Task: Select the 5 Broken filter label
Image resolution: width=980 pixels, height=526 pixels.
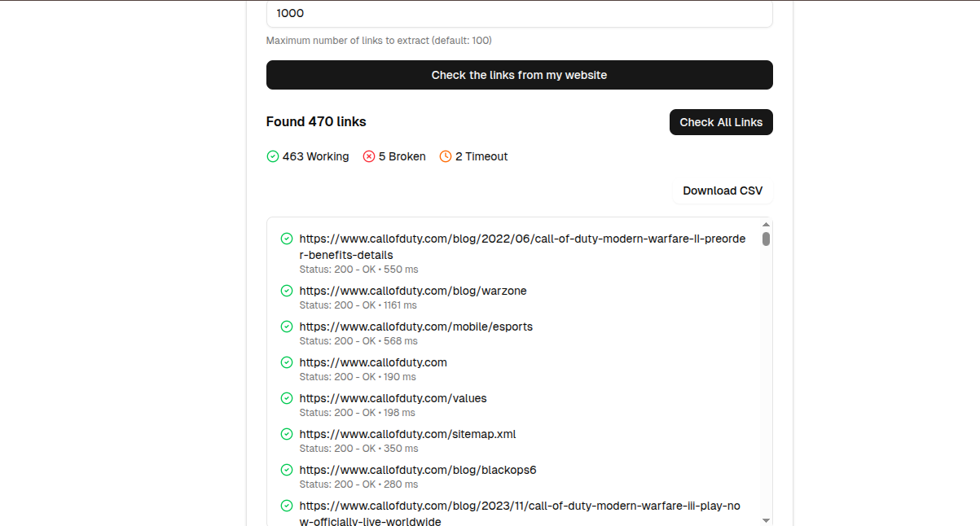Action: pyautogui.click(x=402, y=156)
